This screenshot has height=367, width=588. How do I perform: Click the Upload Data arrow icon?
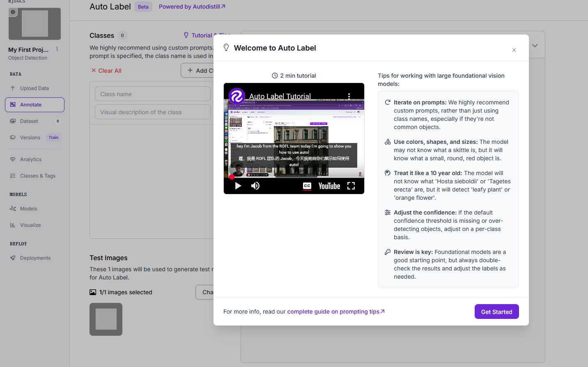(13, 88)
